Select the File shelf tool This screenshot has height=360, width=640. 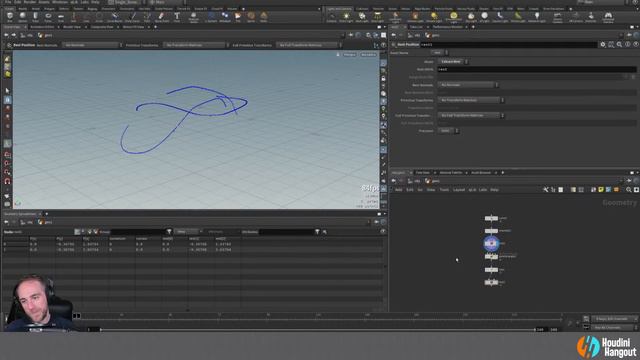(x=238, y=17)
